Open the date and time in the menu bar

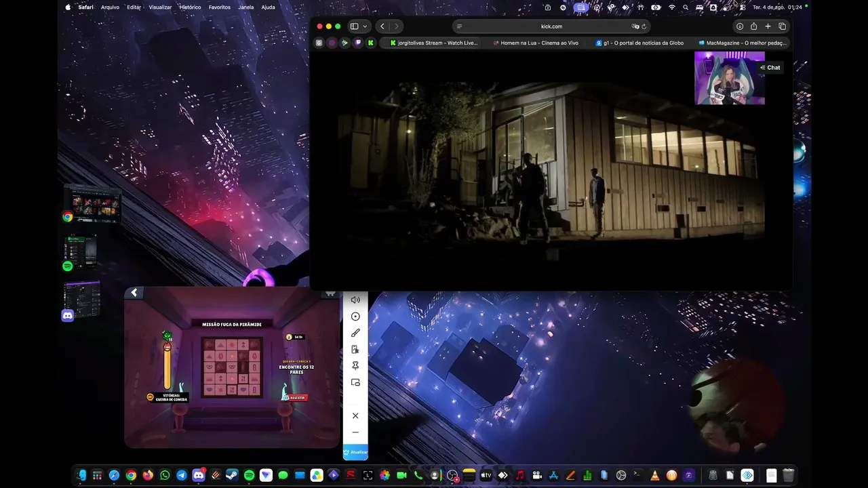777,7
